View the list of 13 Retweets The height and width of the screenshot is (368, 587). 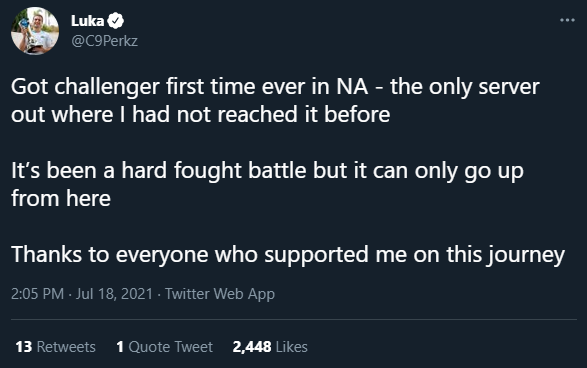(x=55, y=347)
